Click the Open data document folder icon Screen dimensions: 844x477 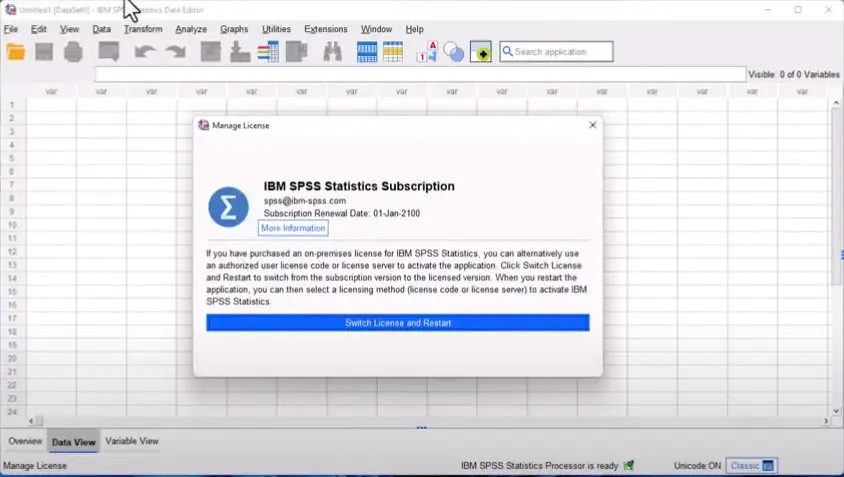(x=16, y=52)
